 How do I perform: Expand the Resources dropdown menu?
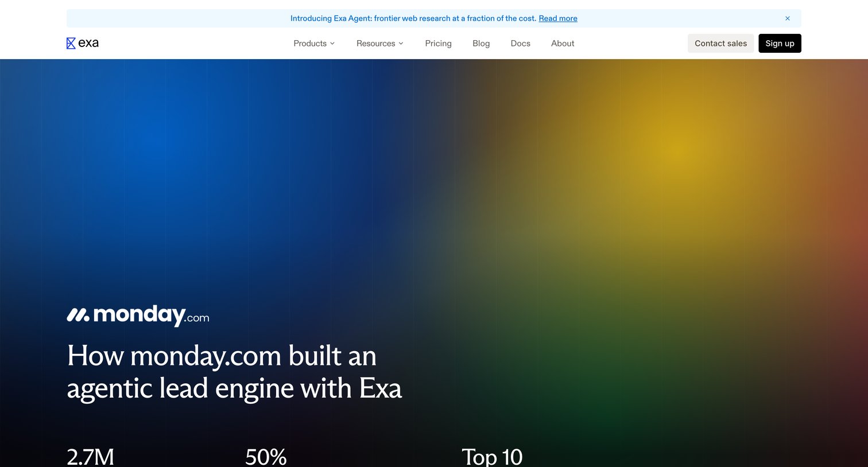380,43
